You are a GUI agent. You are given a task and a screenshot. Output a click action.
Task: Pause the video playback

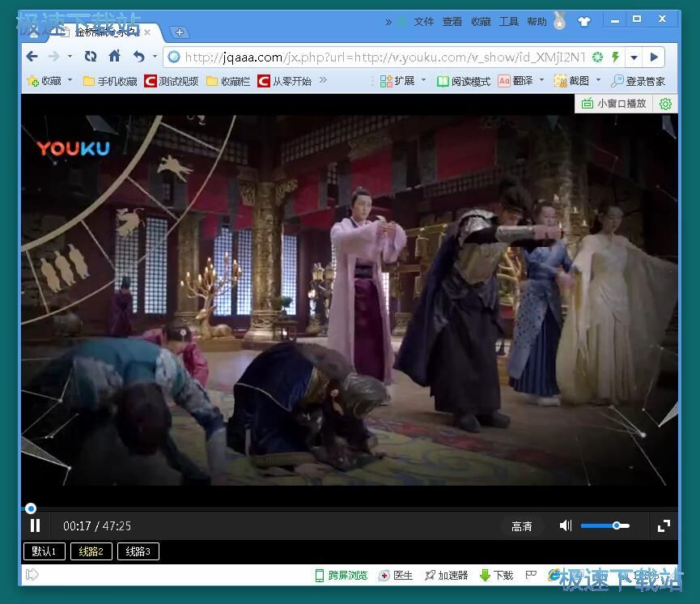36,525
